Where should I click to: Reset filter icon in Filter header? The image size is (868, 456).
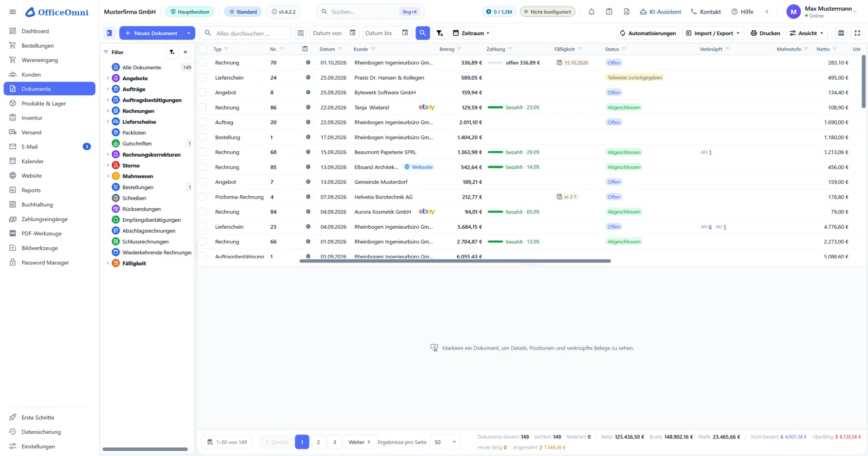coord(172,52)
